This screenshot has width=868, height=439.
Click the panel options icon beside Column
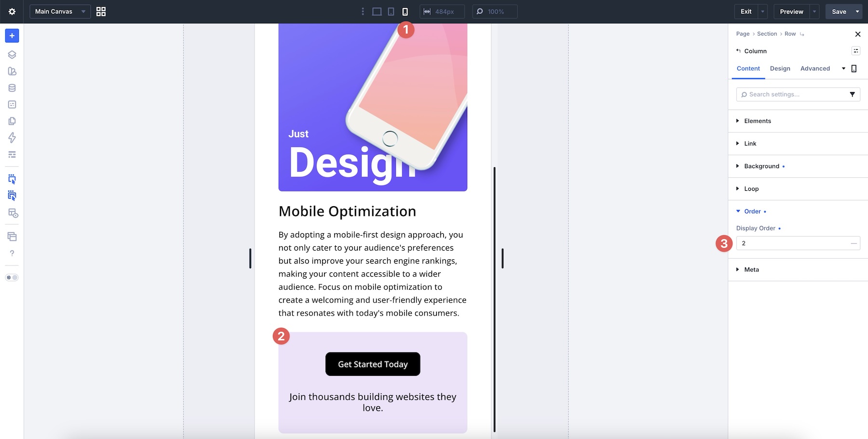(x=856, y=51)
